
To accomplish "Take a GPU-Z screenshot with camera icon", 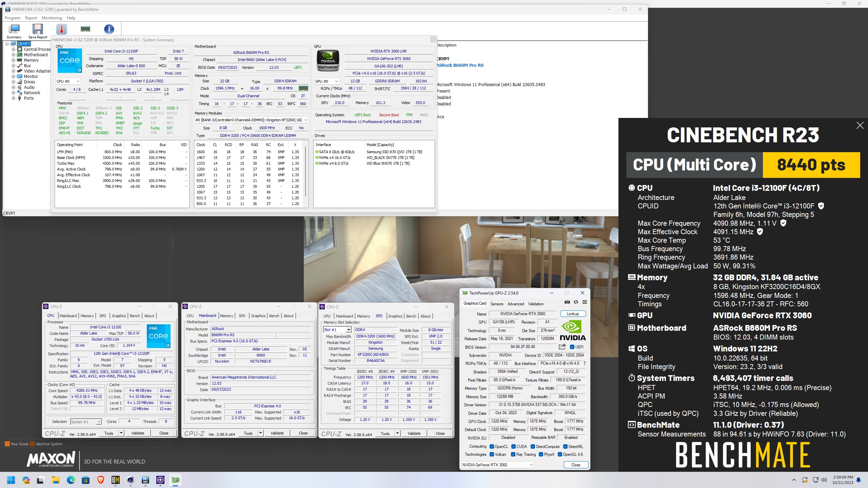I will pos(567,302).
